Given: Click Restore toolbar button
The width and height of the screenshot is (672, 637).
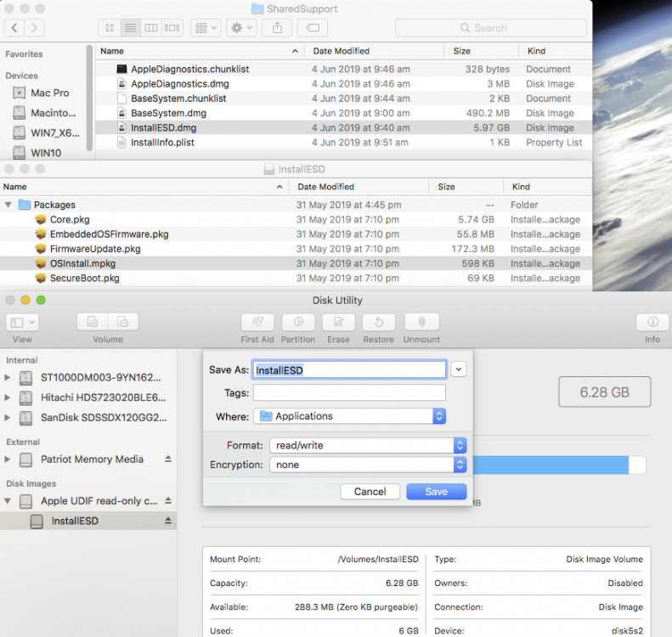Looking at the screenshot, I should pos(379,322).
